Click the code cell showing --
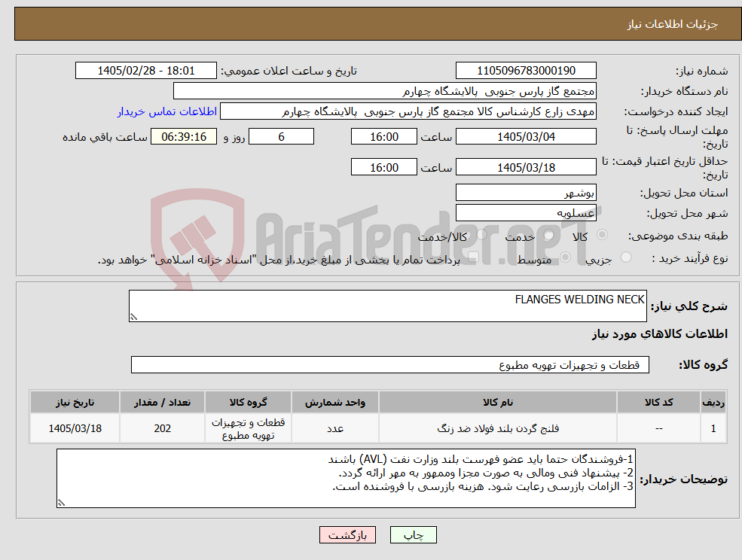Viewport: 742px width, 560px height. tap(658, 428)
